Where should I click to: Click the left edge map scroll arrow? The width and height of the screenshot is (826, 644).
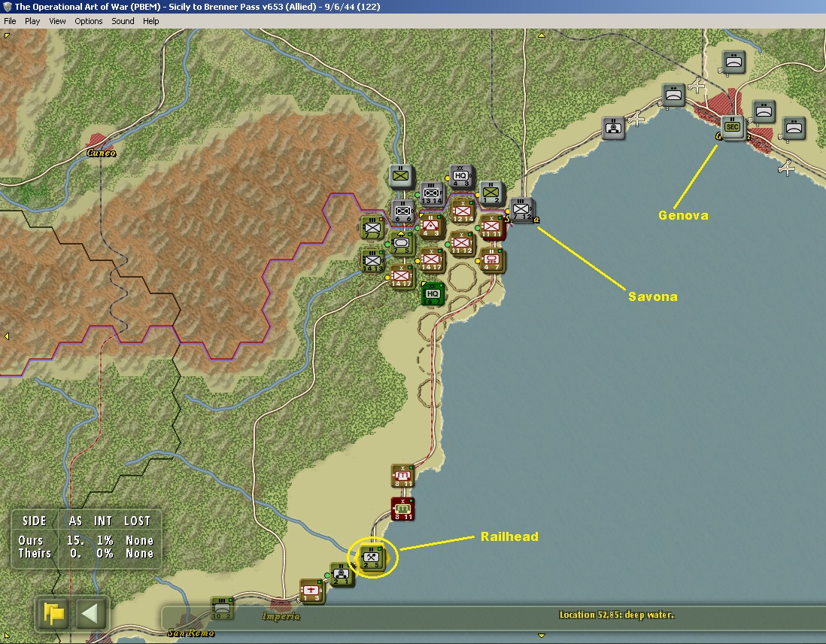tap(7, 336)
